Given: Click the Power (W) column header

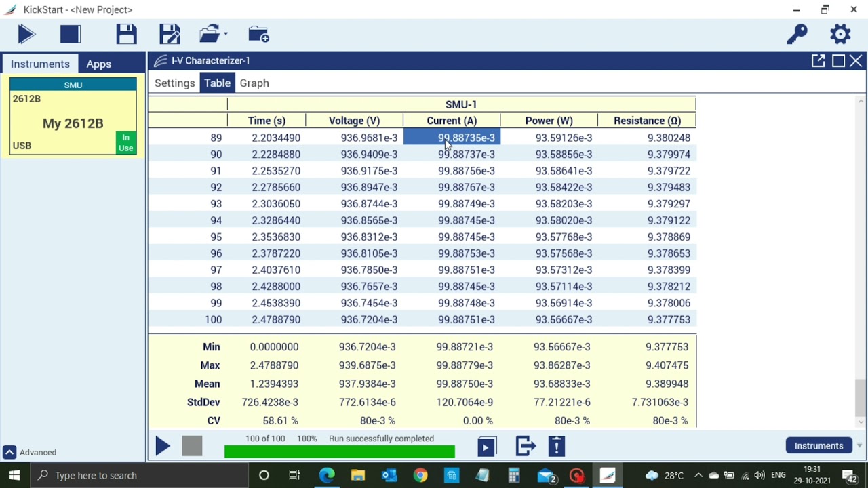Looking at the screenshot, I should tap(549, 121).
